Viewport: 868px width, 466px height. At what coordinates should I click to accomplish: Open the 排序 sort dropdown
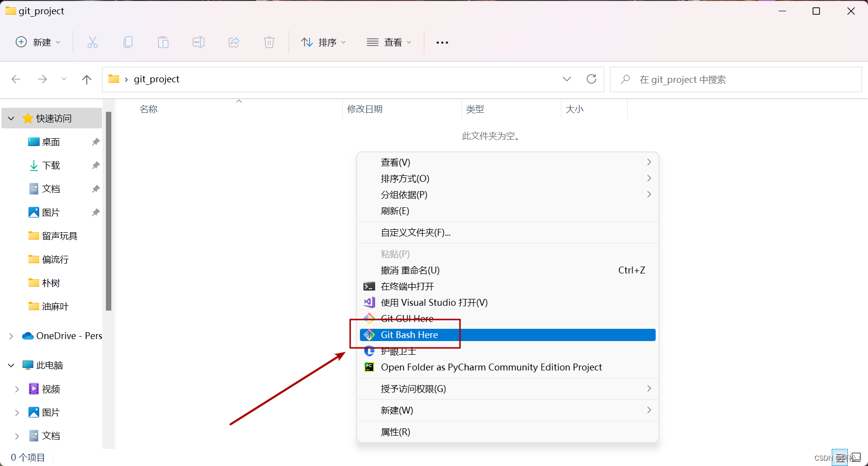323,42
